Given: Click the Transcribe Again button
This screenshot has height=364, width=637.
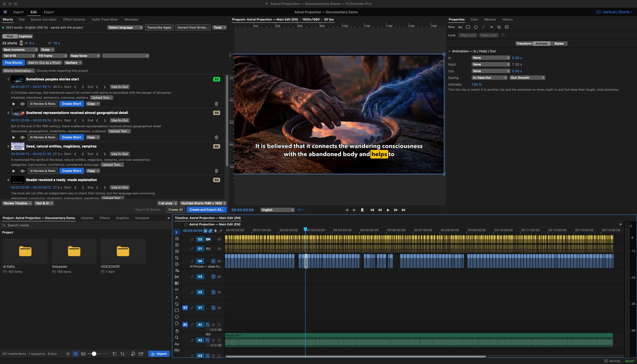Looking at the screenshot, I should 159,27.
